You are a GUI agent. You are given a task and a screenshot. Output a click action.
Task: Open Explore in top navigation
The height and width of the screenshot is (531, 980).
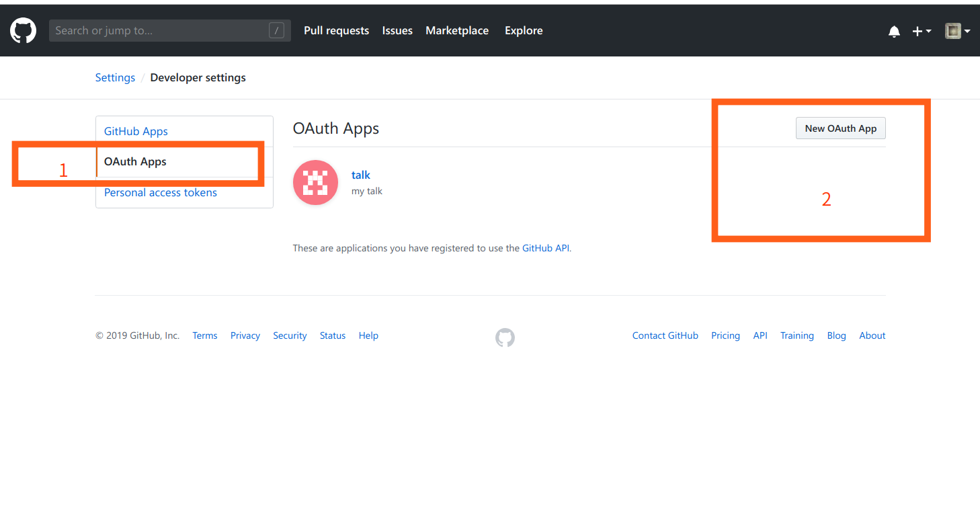524,31
